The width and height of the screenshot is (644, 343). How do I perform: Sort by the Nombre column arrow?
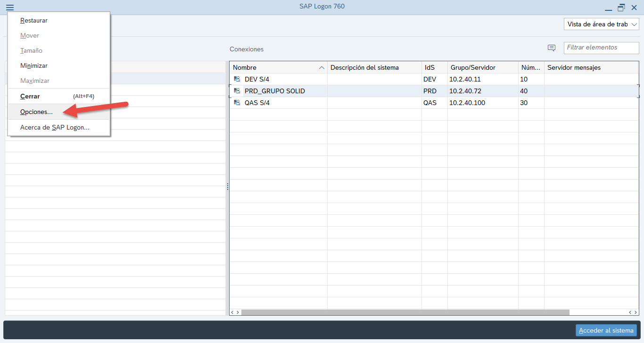point(322,68)
